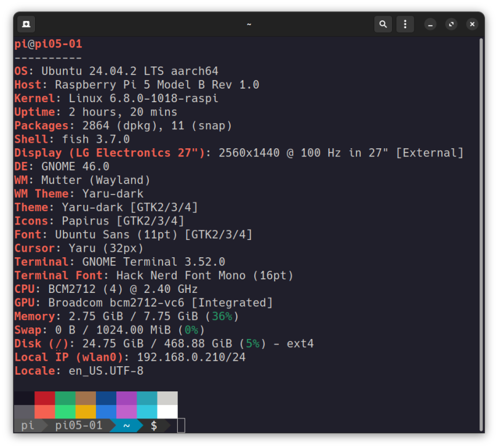Image resolution: width=498 pixels, height=448 pixels.
Task: Click the brown color block
Action: pyautogui.click(x=86, y=398)
